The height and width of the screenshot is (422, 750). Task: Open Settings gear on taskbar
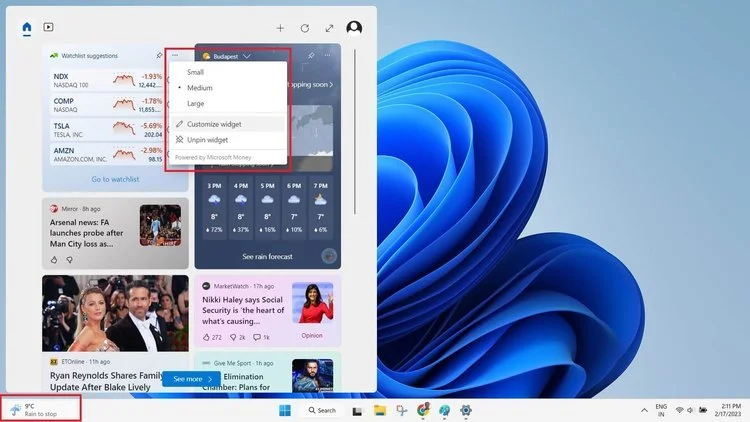(x=466, y=410)
